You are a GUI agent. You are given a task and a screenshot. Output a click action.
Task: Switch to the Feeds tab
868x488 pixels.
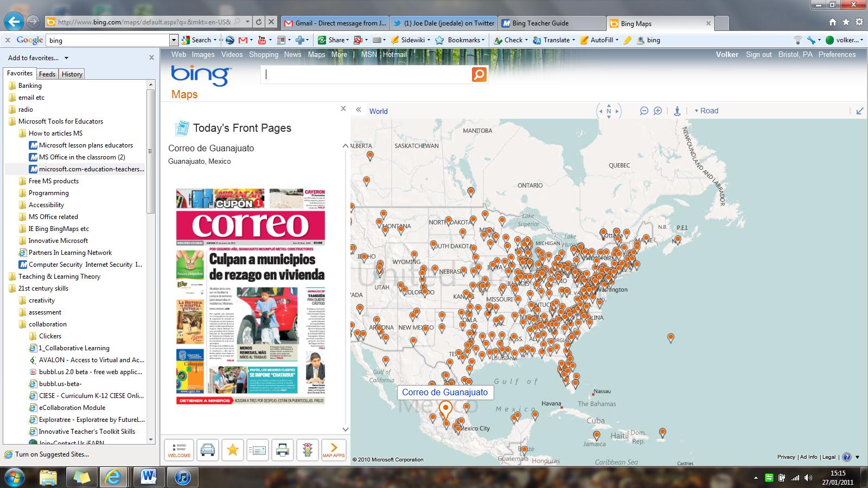pyautogui.click(x=47, y=74)
